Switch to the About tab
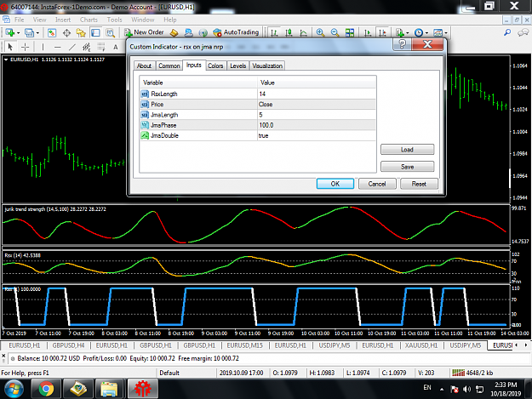The width and height of the screenshot is (532, 399). point(144,66)
